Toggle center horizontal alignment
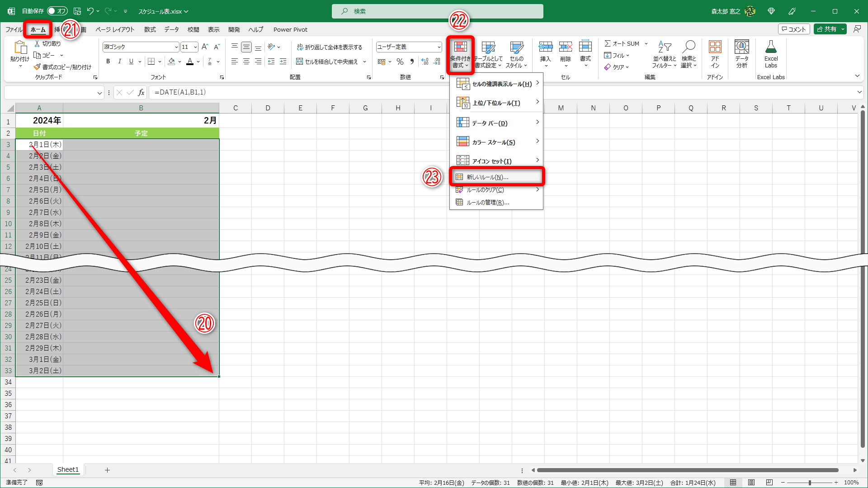The width and height of the screenshot is (868, 488). coord(246,62)
